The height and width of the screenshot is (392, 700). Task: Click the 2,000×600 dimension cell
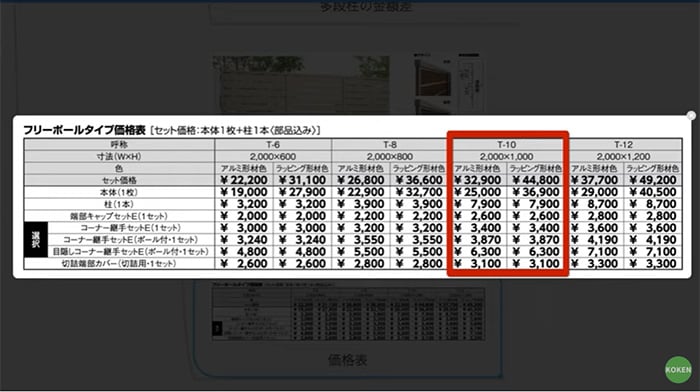pos(273,157)
